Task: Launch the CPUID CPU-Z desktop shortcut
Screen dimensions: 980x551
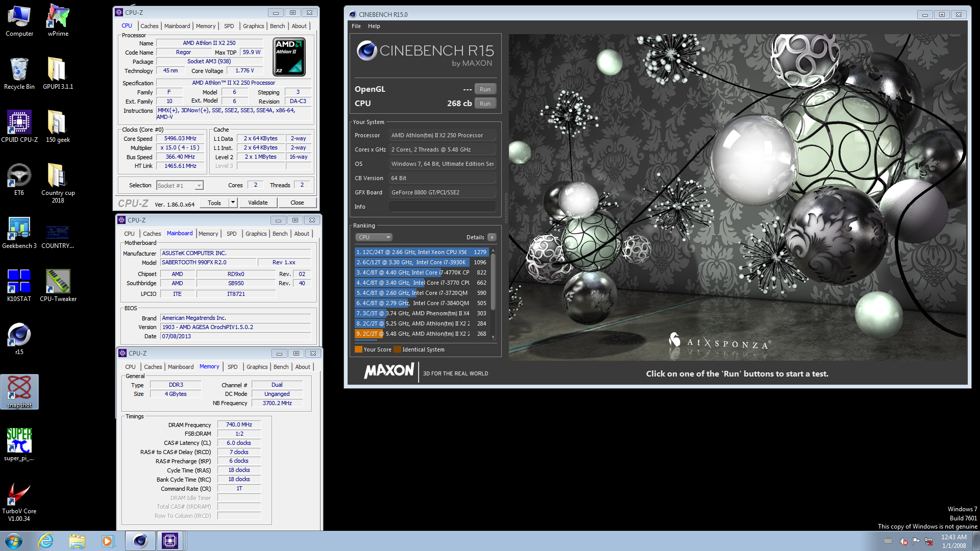Action: pos(19,127)
